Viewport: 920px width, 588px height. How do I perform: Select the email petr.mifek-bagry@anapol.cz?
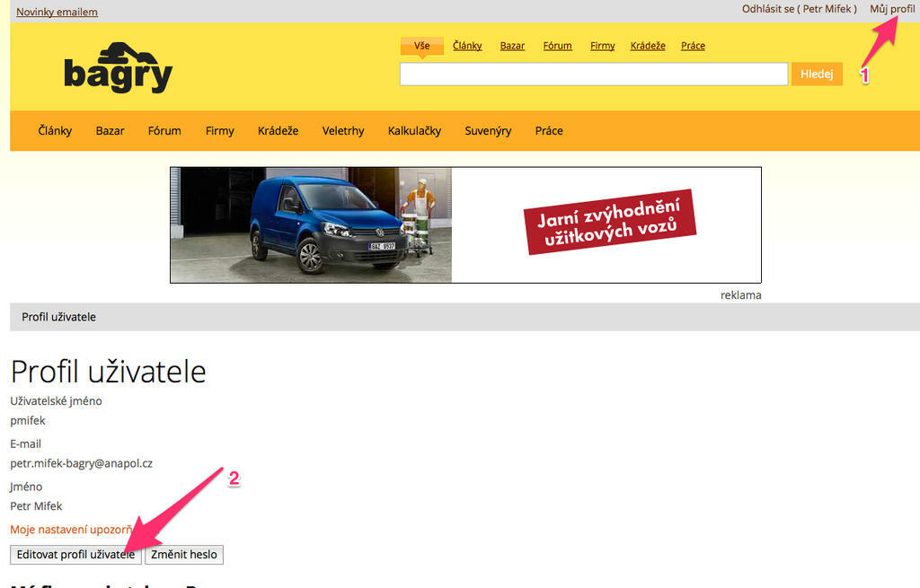click(81, 463)
